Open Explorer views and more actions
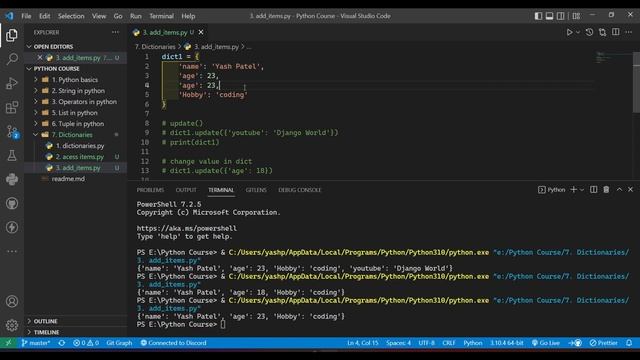 click(116, 32)
